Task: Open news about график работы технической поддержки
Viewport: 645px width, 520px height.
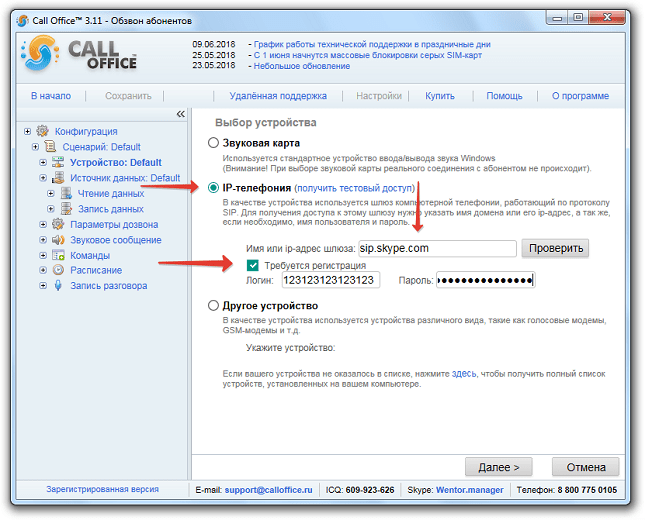Action: point(372,44)
